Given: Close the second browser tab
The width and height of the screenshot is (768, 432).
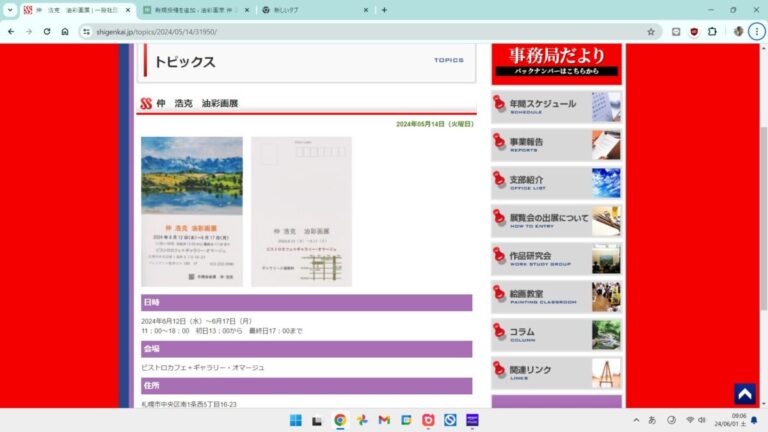Looking at the screenshot, I should 247,10.
